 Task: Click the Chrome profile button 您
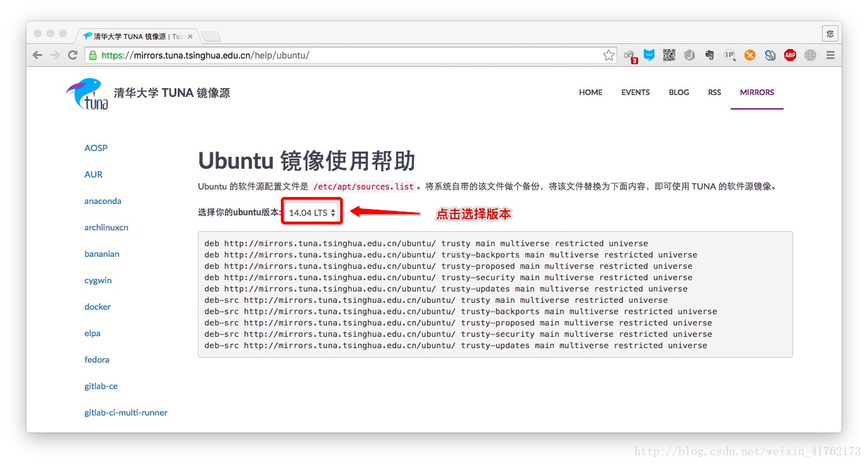(x=830, y=33)
